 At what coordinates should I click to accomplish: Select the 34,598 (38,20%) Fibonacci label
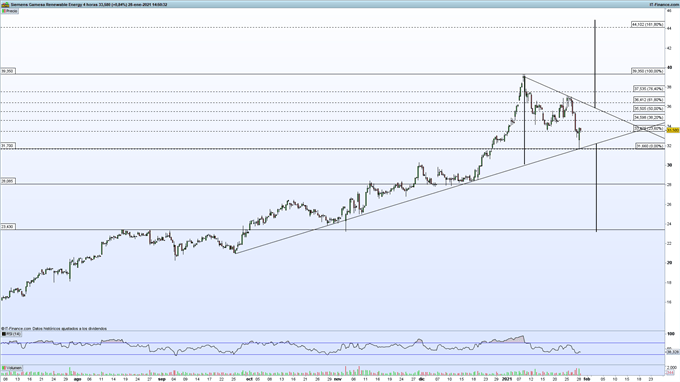(648, 118)
